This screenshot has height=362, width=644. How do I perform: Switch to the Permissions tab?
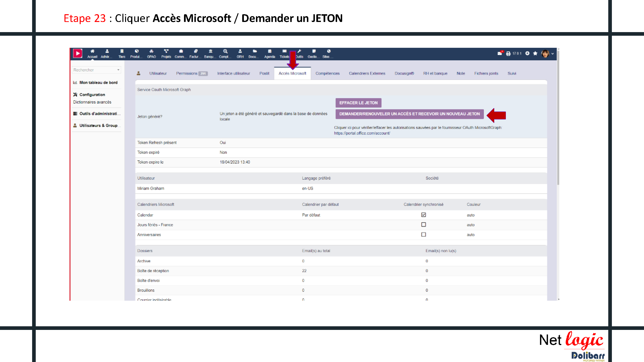coord(186,73)
